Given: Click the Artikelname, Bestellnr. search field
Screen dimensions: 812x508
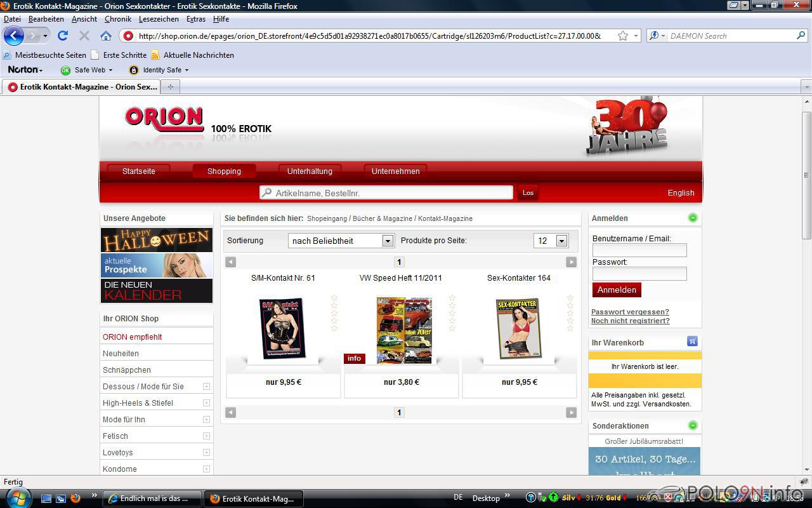Looking at the screenshot, I should tap(386, 192).
